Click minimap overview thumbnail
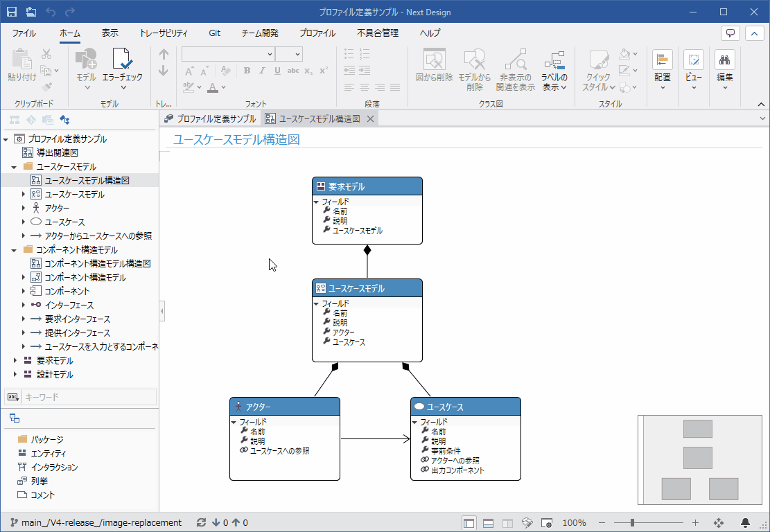Image resolution: width=770 pixels, height=532 pixels. (x=700, y=460)
